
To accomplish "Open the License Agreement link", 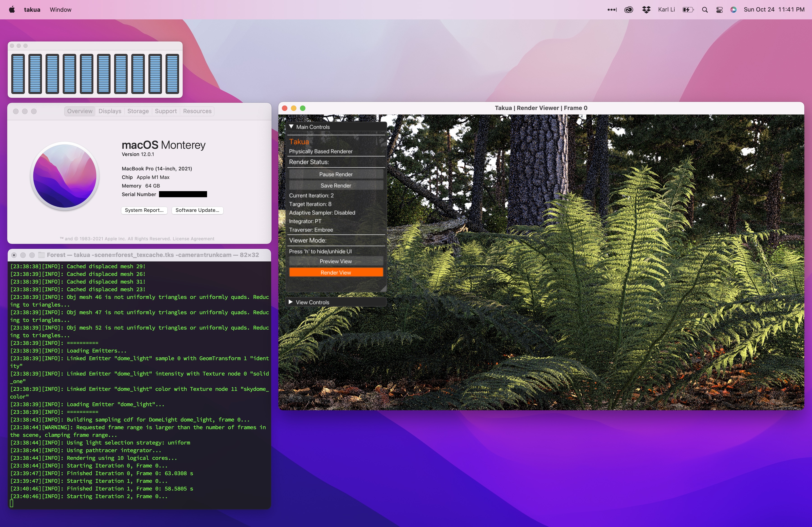I will 194,239.
